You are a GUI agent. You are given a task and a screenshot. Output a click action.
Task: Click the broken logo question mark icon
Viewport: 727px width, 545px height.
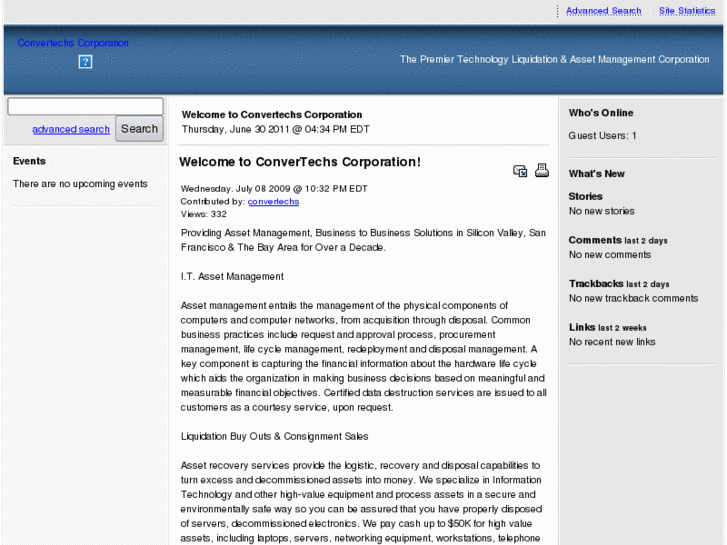click(x=85, y=62)
